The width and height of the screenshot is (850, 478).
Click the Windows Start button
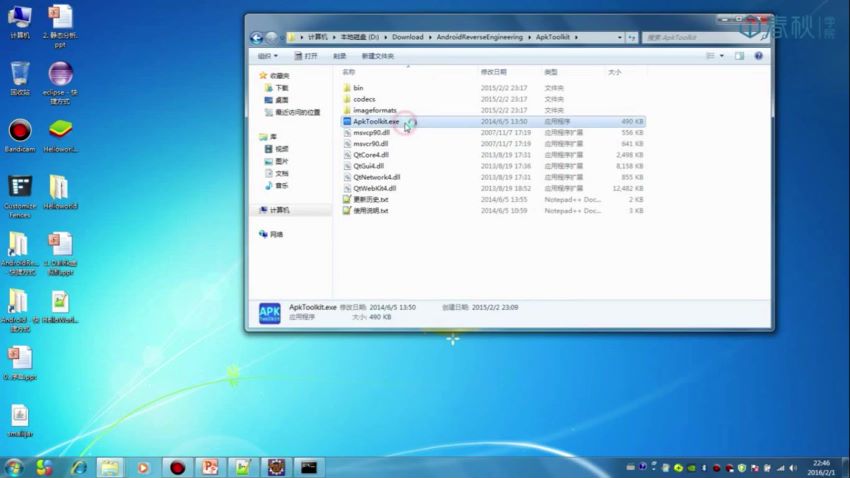14,467
